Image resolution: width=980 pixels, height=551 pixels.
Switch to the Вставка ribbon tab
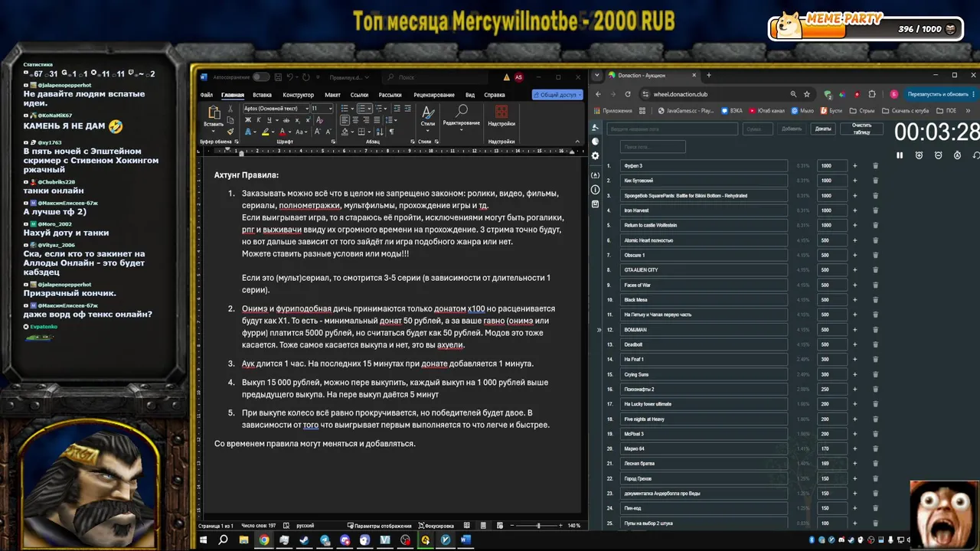tap(262, 95)
